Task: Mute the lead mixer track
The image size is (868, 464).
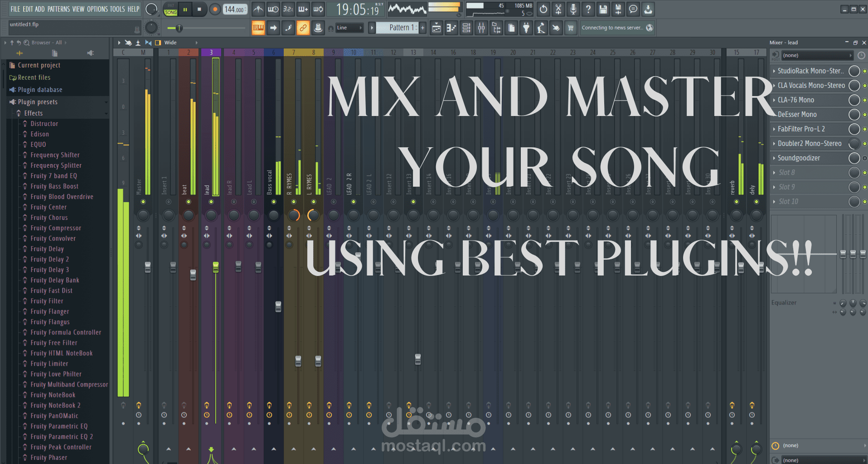Action: (x=211, y=203)
